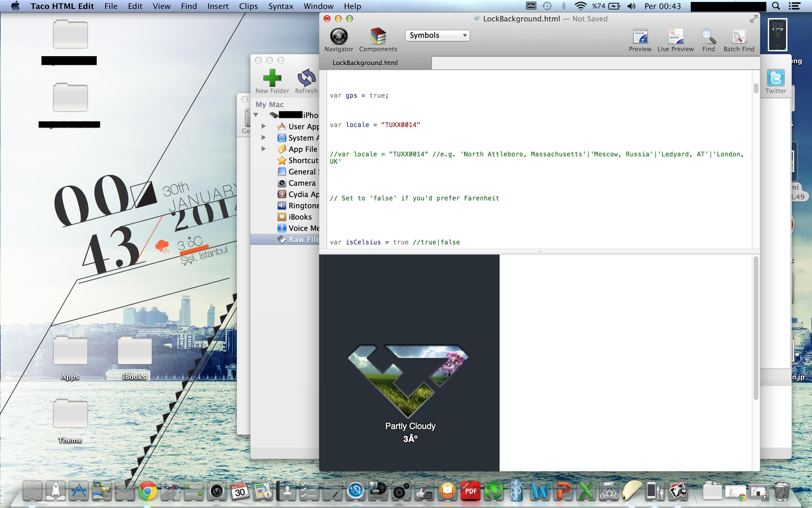Expand the App File tree row
This screenshot has width=812, height=508.
[x=264, y=148]
